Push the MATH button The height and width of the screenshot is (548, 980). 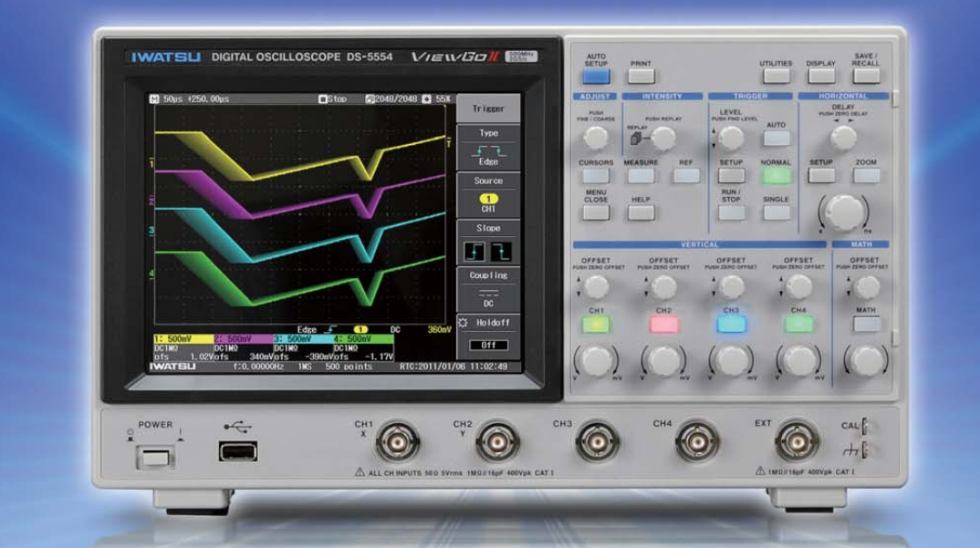pyautogui.click(x=866, y=324)
